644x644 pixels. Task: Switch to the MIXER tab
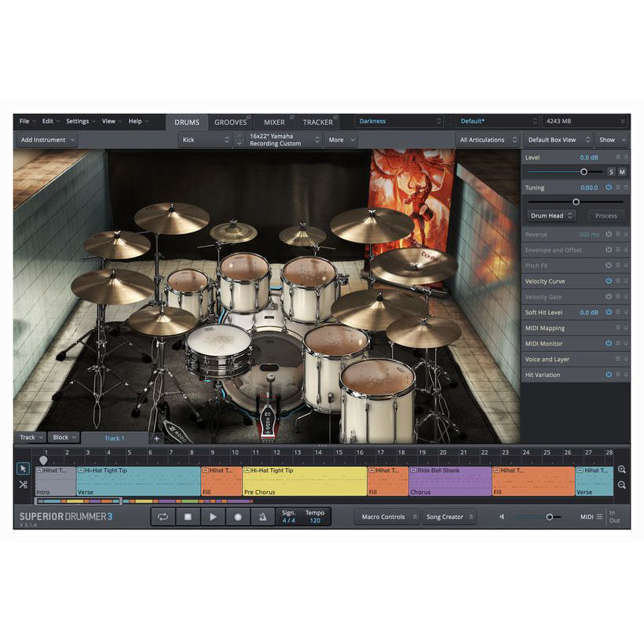click(274, 123)
